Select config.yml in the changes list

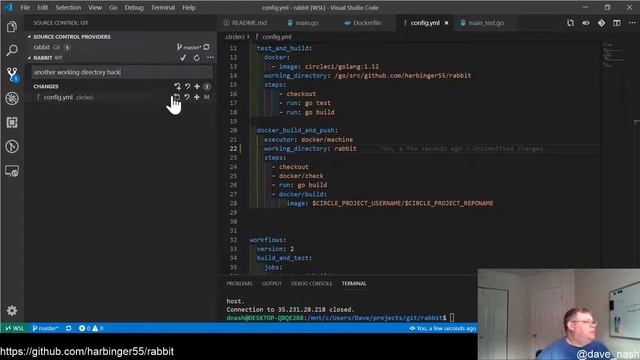tap(58, 97)
